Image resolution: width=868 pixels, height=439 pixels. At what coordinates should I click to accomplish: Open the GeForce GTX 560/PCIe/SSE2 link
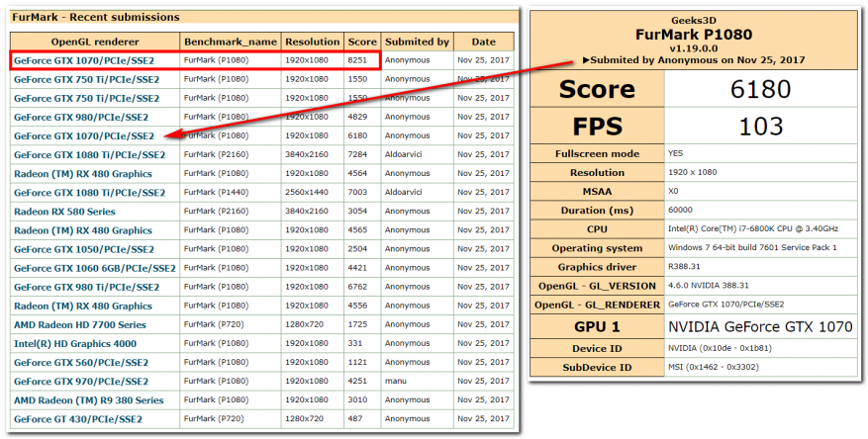click(81, 363)
